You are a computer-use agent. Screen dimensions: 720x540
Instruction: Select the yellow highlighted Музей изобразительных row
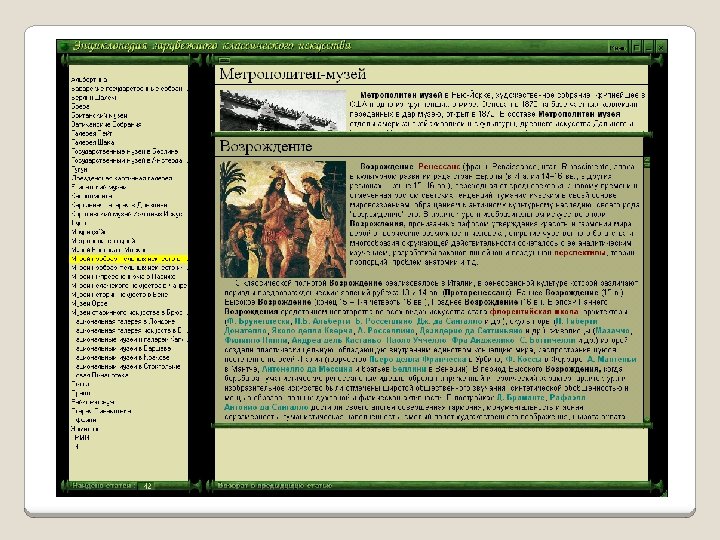point(129,259)
